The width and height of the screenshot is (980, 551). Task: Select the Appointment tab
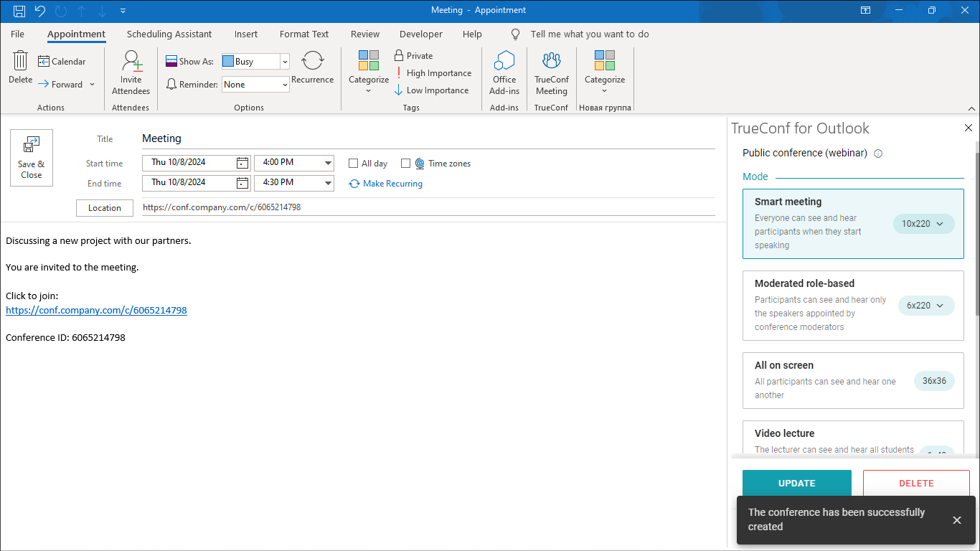pos(77,34)
